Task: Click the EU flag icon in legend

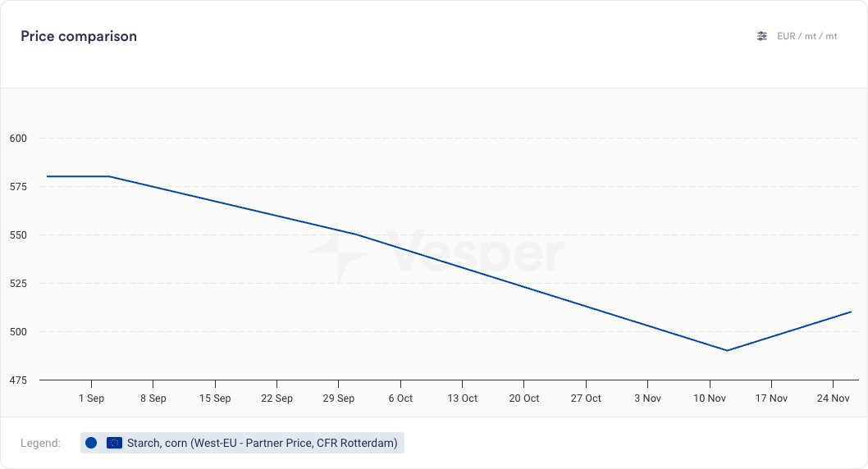Action: click(x=114, y=443)
